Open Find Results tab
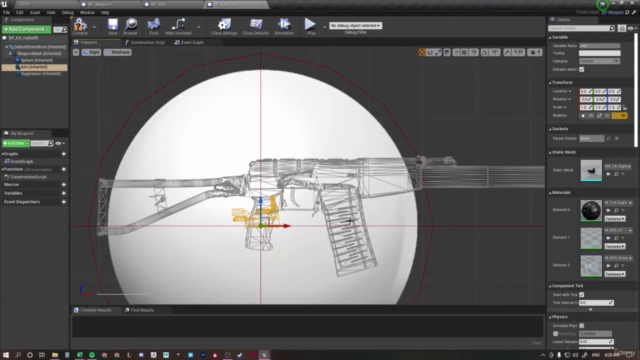The width and height of the screenshot is (640, 360). click(139, 310)
